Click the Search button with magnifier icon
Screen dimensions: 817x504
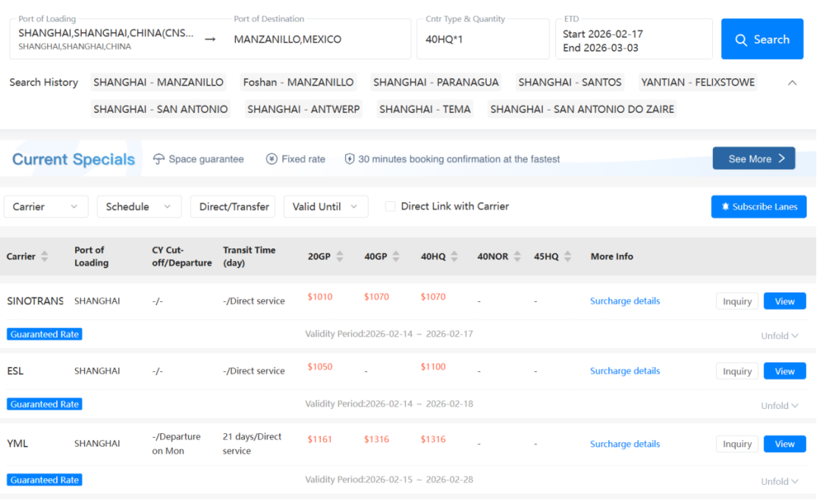(x=762, y=40)
